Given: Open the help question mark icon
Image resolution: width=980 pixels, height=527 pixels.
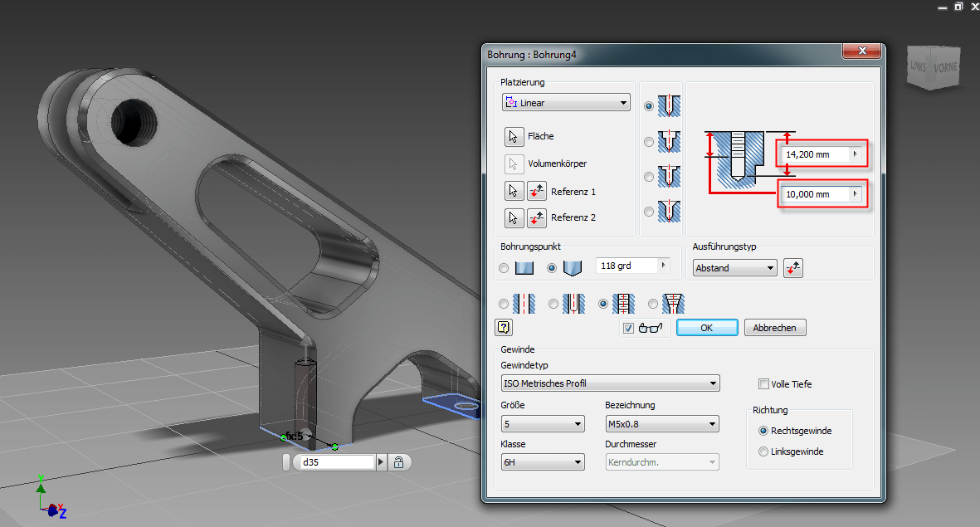Looking at the screenshot, I should [x=504, y=327].
